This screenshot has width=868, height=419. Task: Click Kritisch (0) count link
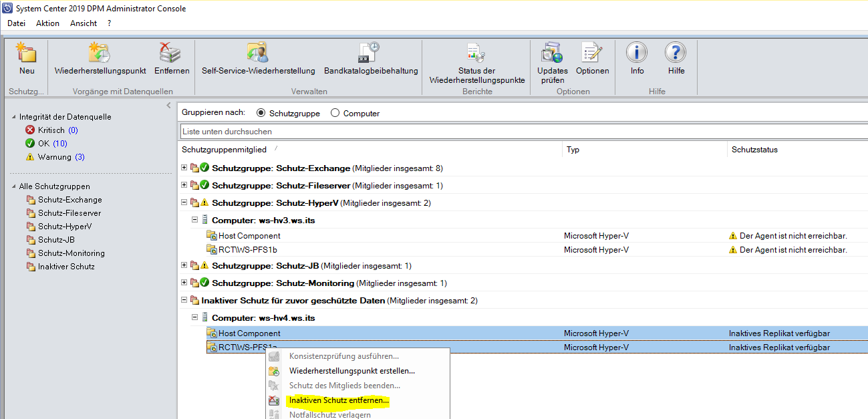point(73,130)
